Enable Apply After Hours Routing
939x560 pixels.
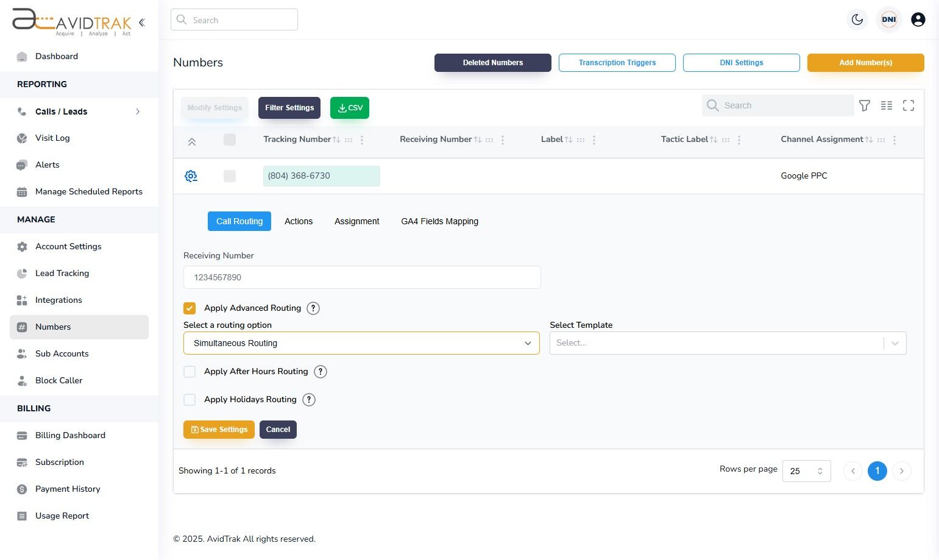(190, 371)
